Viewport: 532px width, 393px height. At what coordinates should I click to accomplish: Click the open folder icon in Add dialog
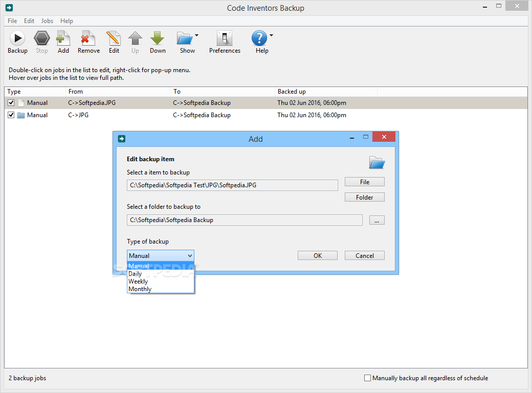pyautogui.click(x=376, y=163)
